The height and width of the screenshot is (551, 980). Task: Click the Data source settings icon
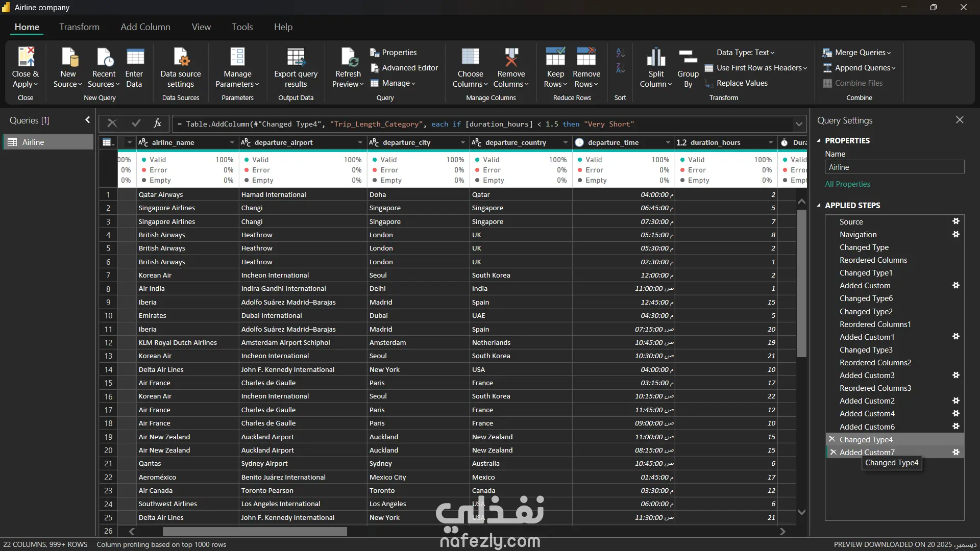[x=181, y=57]
